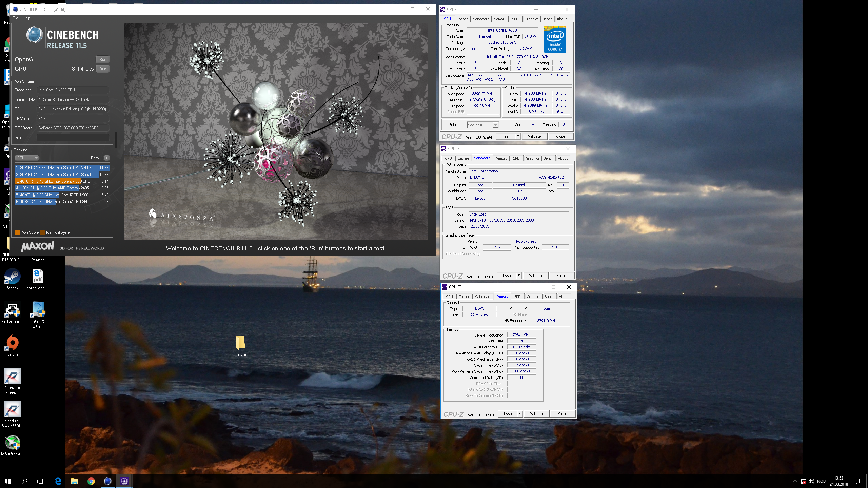Open the Help menu in Cinebench
868x488 pixels.
pyautogui.click(x=26, y=18)
